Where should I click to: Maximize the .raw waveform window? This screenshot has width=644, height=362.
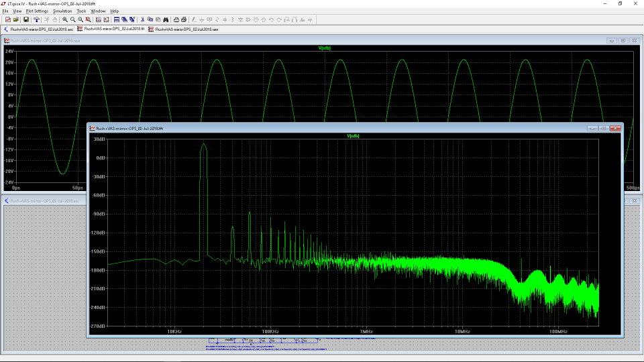tap(623, 41)
